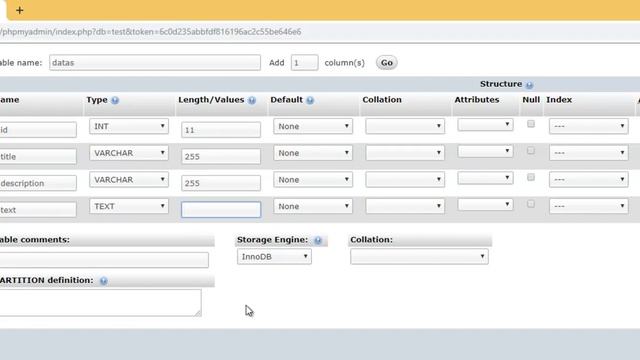Open Index dropdown for description row
The width and height of the screenshot is (640, 360).
[x=589, y=180]
